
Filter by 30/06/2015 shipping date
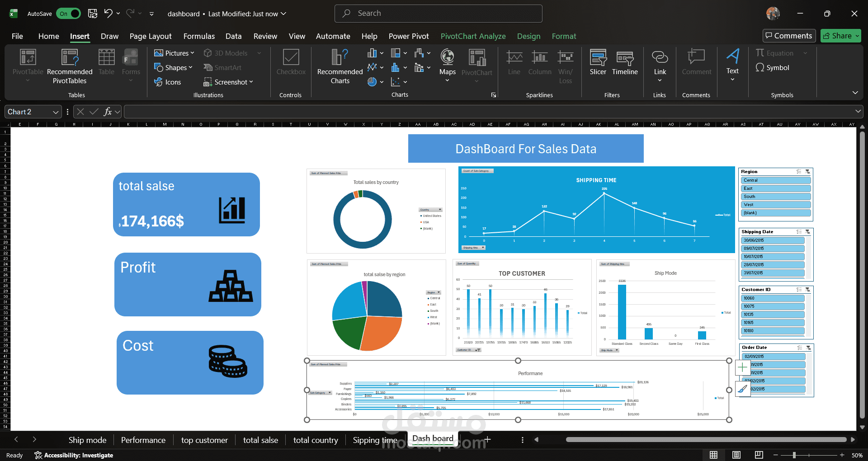(x=773, y=240)
